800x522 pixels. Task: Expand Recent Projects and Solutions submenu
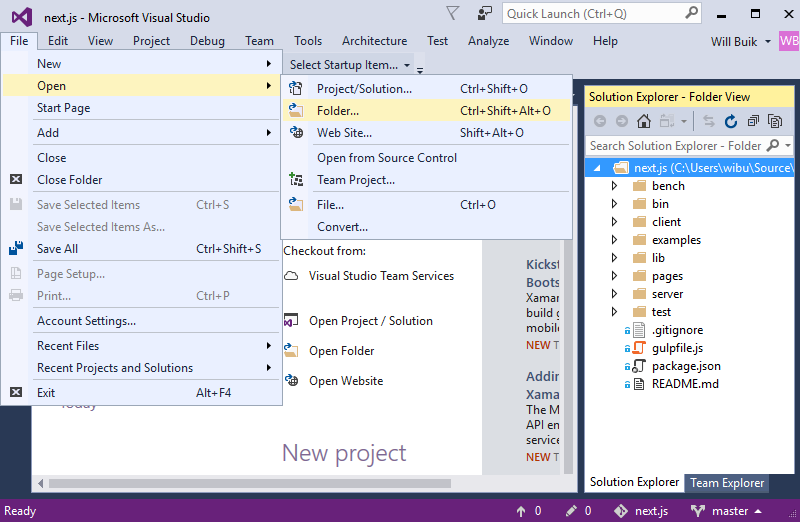click(x=141, y=367)
